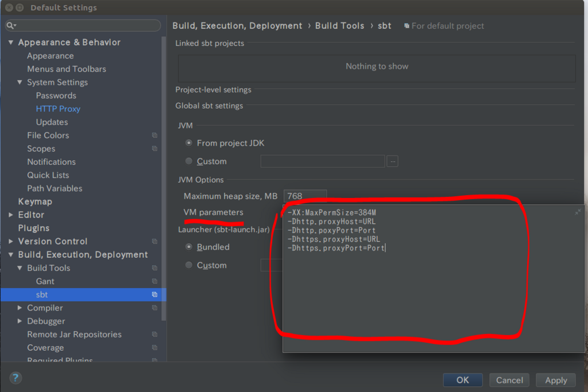
Task: Click the -XX:MaxPermSize=384M line
Action: point(331,212)
